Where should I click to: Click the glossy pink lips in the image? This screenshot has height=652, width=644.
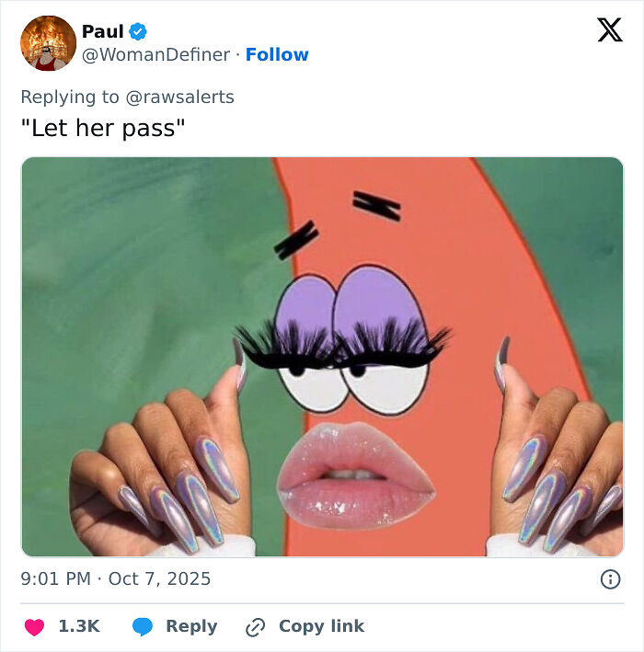pos(356,476)
